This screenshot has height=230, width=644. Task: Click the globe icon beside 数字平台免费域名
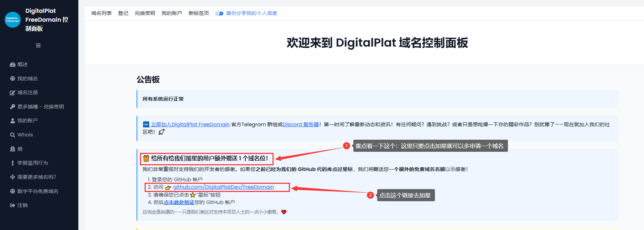(12, 191)
